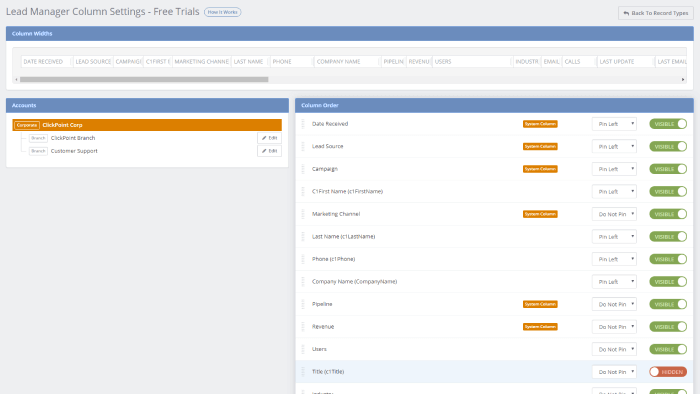Toggle visibility of Date Received column
Screen dimensions: 700x394
668,124
